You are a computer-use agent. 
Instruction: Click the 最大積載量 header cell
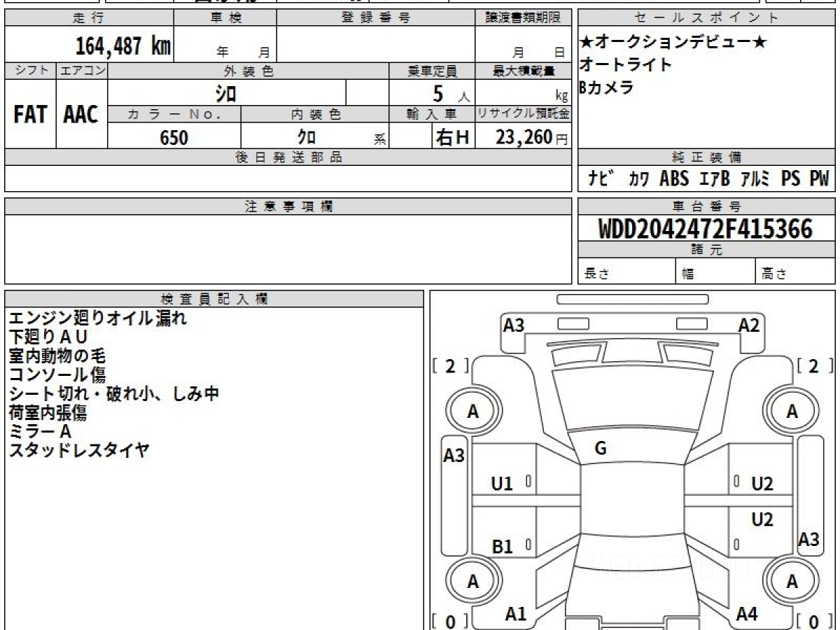click(523, 71)
